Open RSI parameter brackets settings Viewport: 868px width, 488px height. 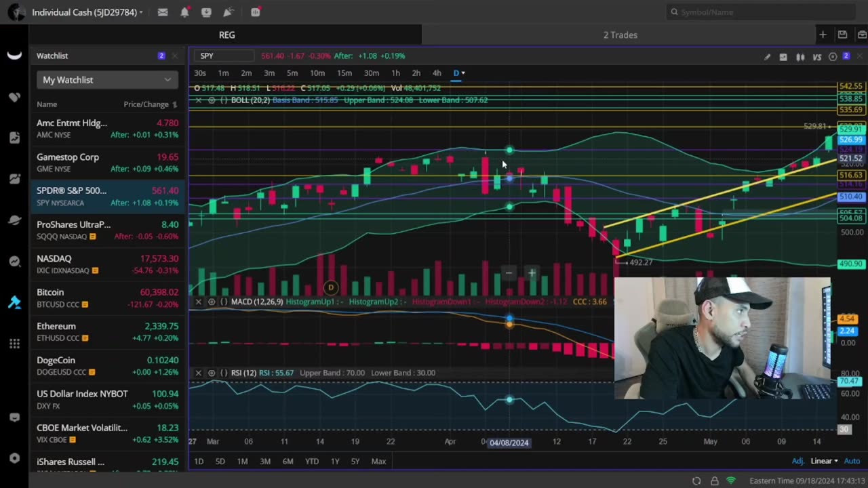coord(224,373)
